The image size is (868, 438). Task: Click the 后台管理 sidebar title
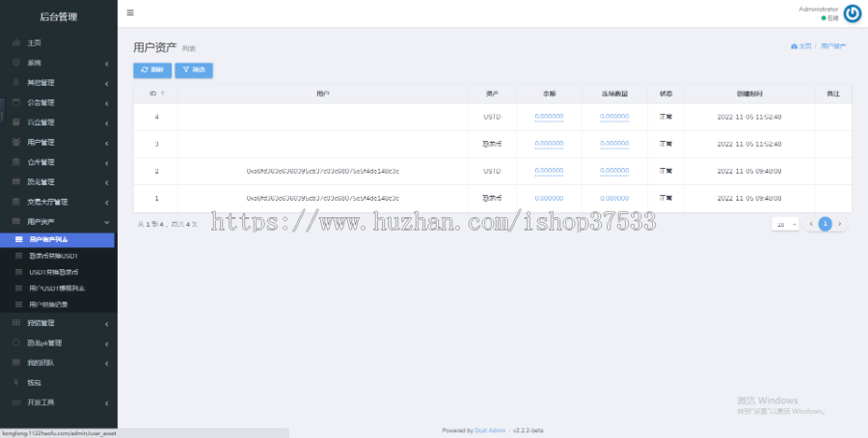59,16
